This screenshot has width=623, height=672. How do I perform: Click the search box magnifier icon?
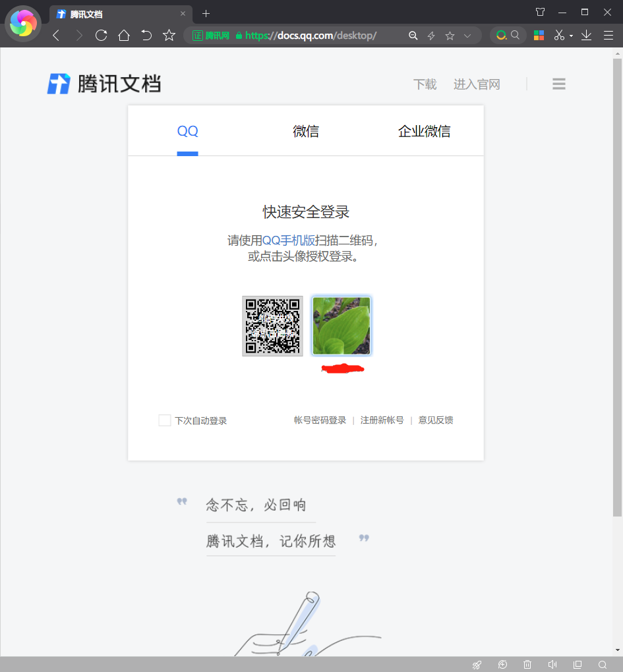tap(516, 35)
